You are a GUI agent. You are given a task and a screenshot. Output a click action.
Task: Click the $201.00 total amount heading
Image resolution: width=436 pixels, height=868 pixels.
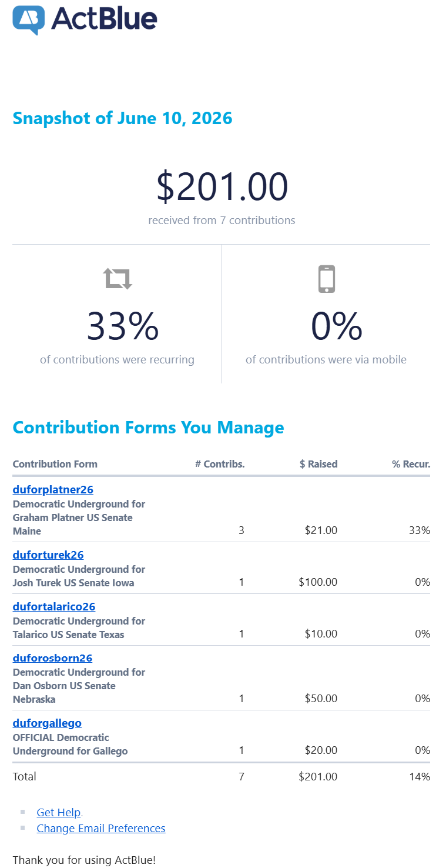pyautogui.click(x=222, y=186)
